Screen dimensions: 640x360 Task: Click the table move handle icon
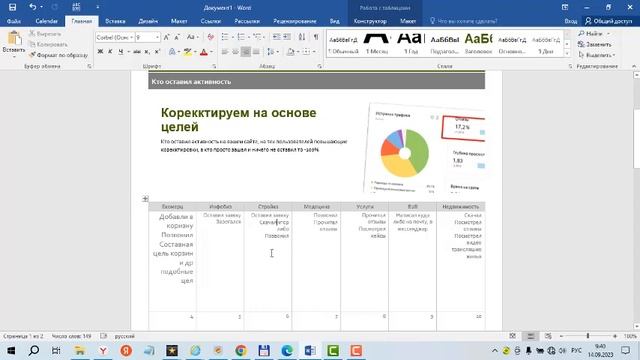click(145, 198)
